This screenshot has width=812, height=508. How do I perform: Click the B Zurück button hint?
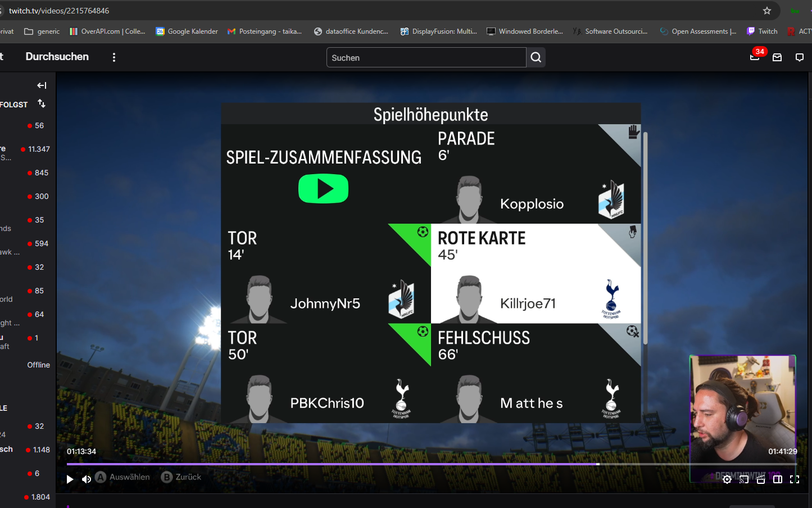pyautogui.click(x=181, y=477)
